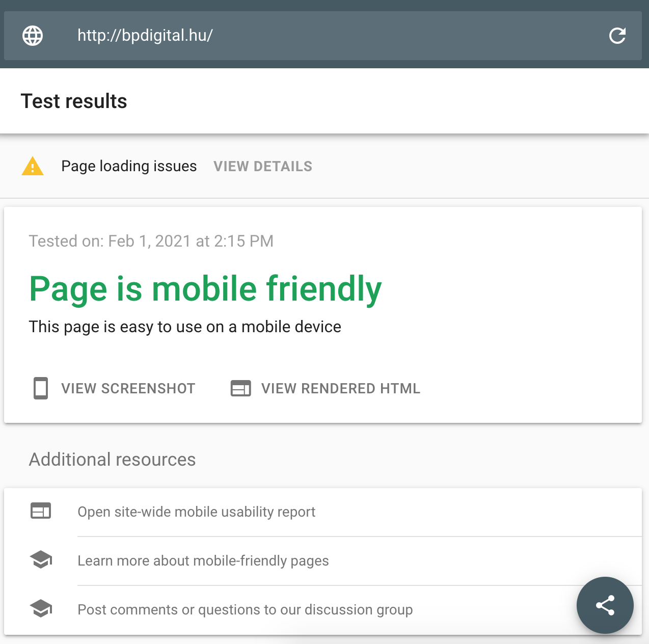Open the share floating action button
Viewport: 649px width, 644px height.
coord(605,605)
